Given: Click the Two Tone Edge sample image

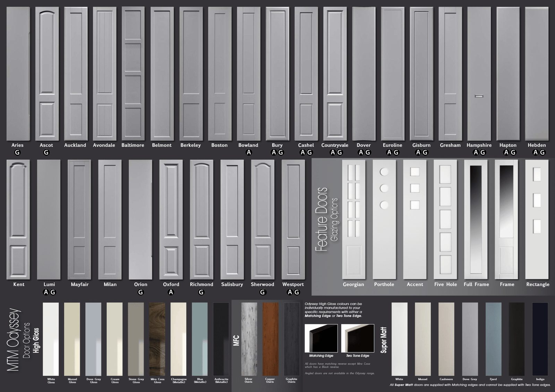Looking at the screenshot, I should click(x=358, y=338).
